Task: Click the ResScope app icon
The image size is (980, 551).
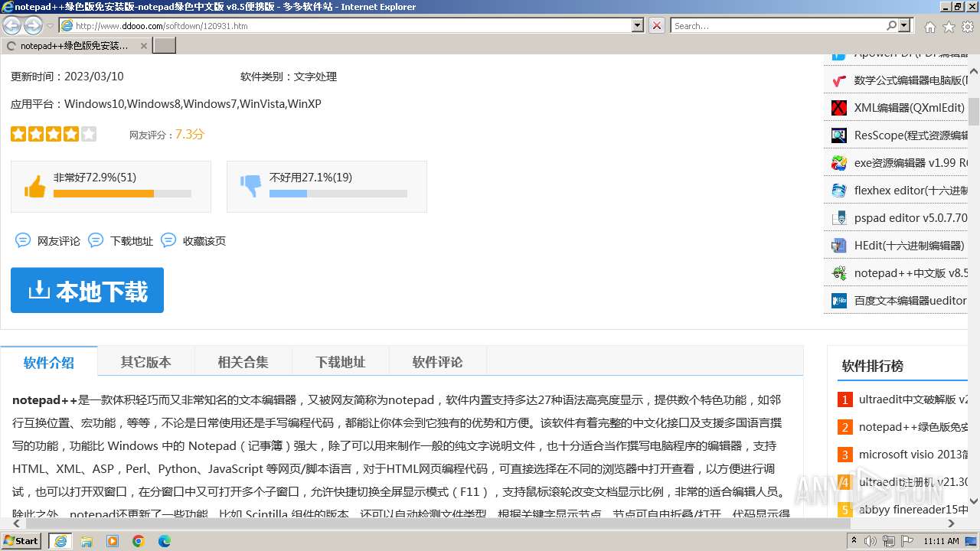Action: [x=839, y=135]
